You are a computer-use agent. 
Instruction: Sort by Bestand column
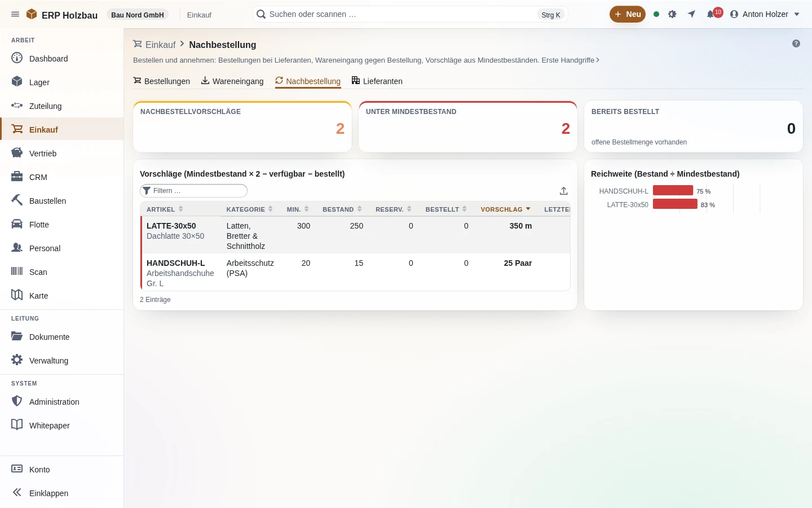coord(342,209)
